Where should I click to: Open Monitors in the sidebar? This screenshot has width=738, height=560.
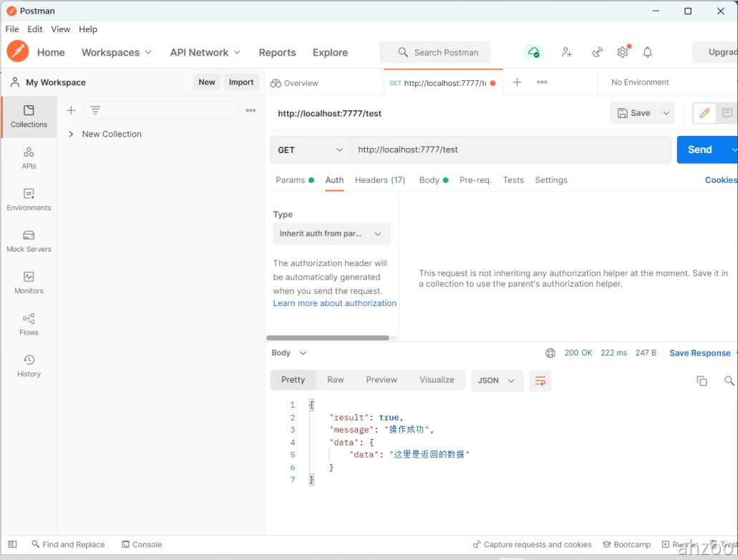[x=29, y=282]
